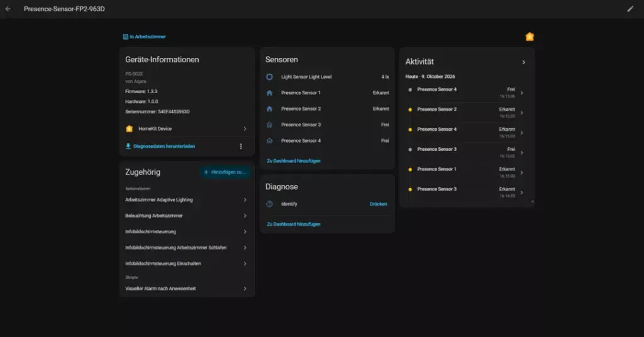Click HomeKit Device home icon

click(130, 128)
